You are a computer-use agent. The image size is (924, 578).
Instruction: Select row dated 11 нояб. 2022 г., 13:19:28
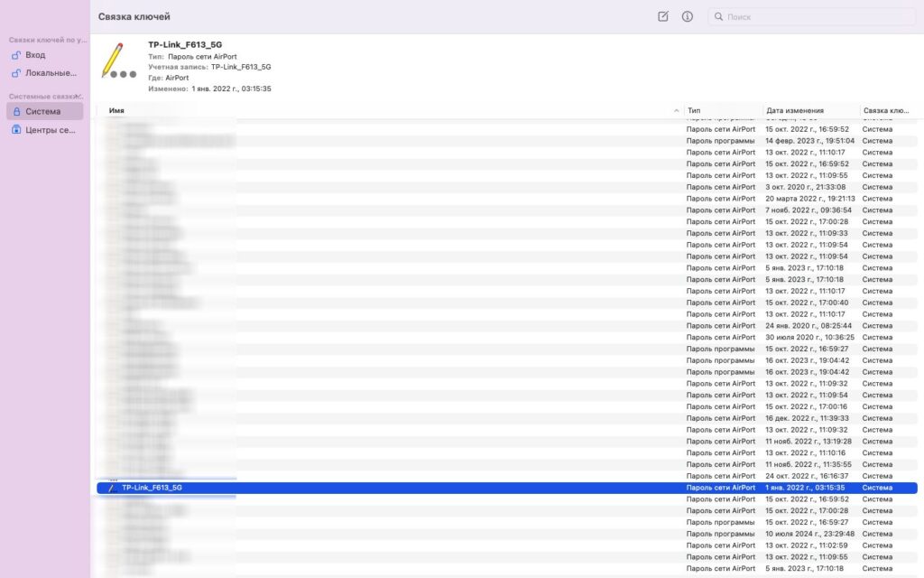click(507, 441)
